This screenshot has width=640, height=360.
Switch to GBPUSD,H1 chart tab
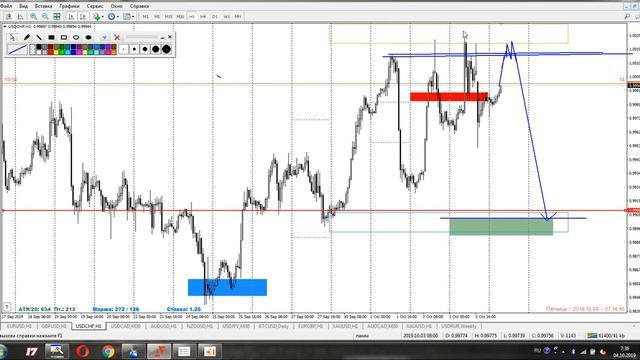(54, 326)
